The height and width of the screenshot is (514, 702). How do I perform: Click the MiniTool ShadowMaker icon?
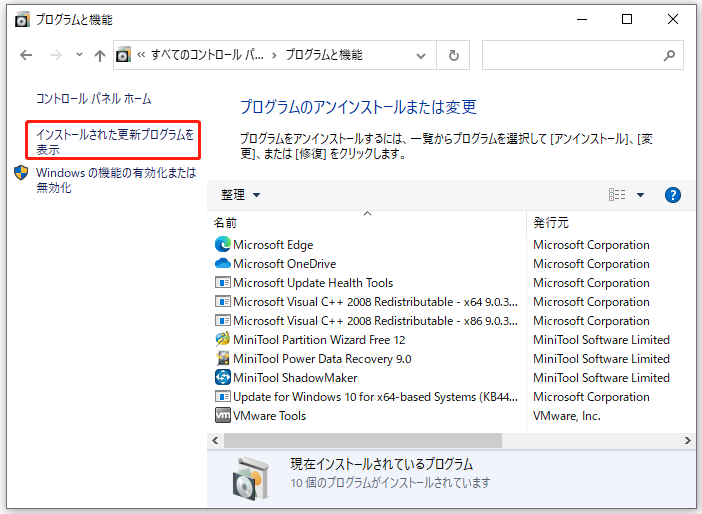pos(223,377)
